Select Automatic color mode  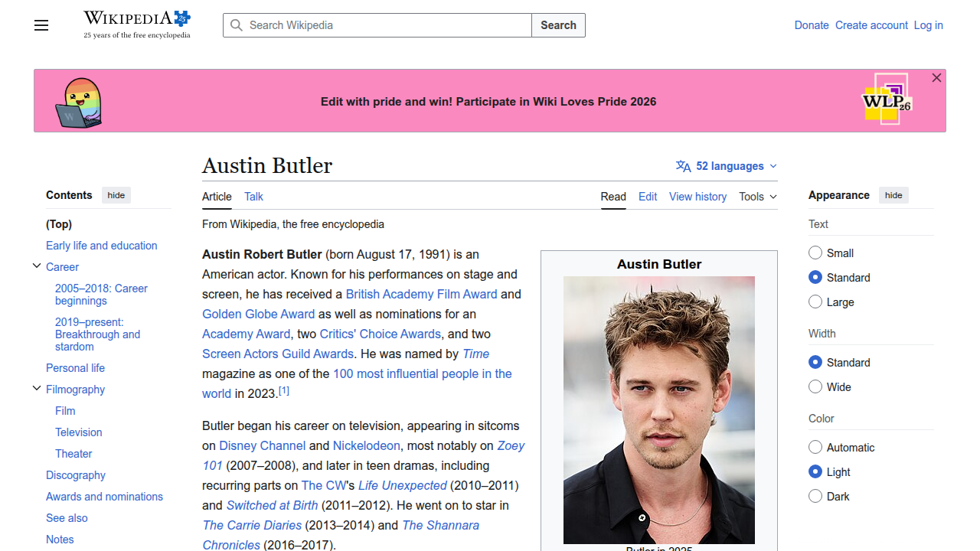(815, 448)
